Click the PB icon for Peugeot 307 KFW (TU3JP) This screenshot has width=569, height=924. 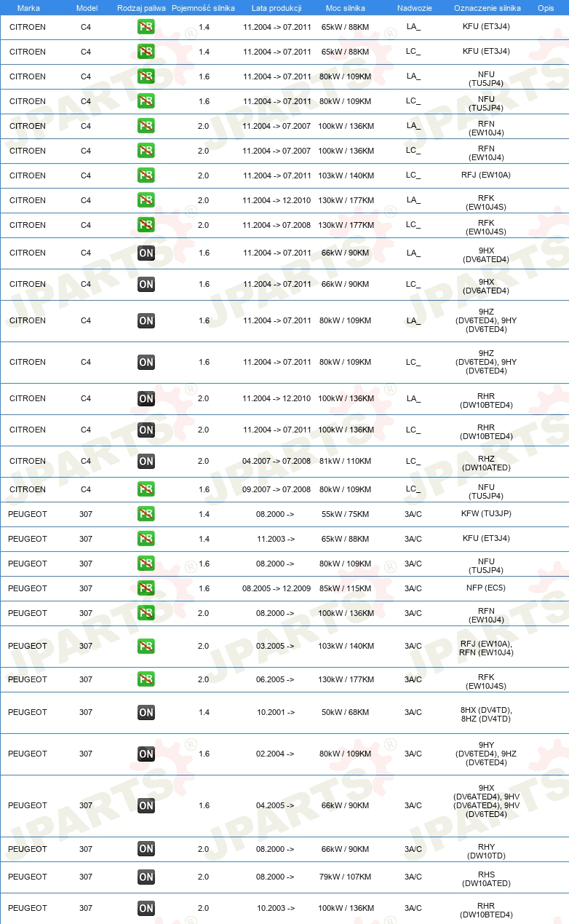[x=146, y=514]
